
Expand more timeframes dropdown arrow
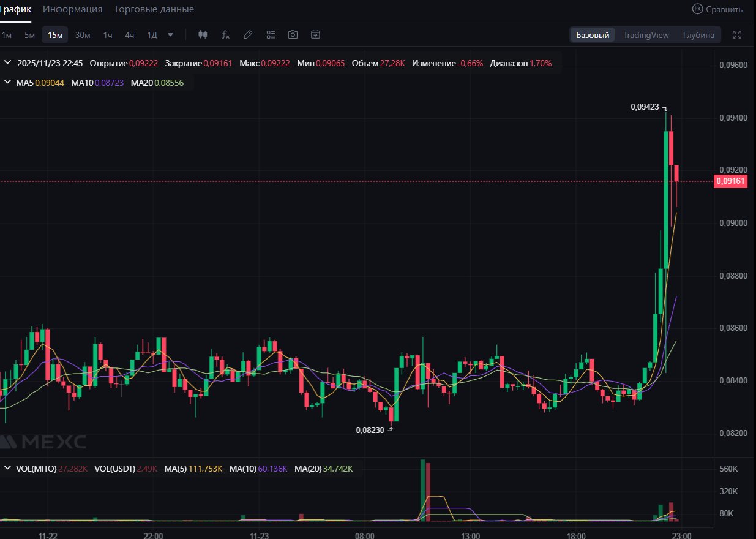[170, 35]
